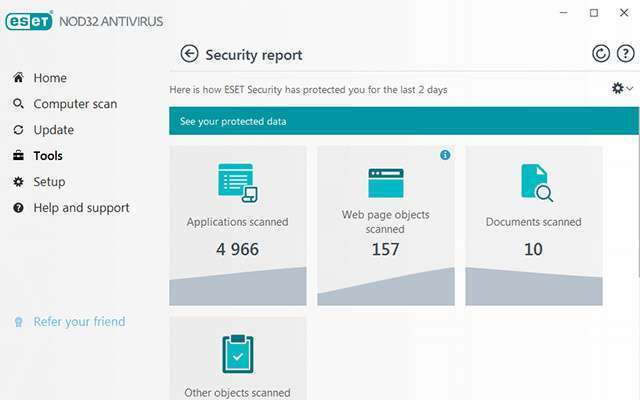
Task: Click the Other objects clipboard icon
Action: click(238, 354)
